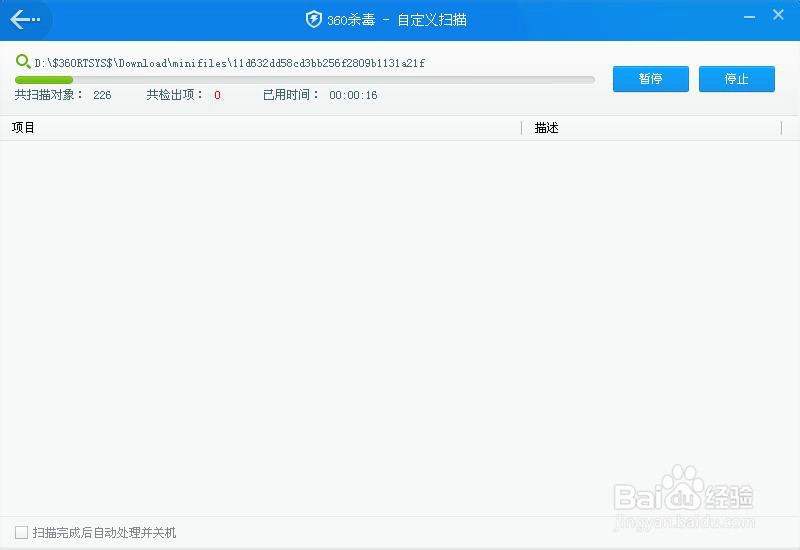Minimize the 360杀毒 window
The width and height of the screenshot is (800, 550).
[749, 17]
